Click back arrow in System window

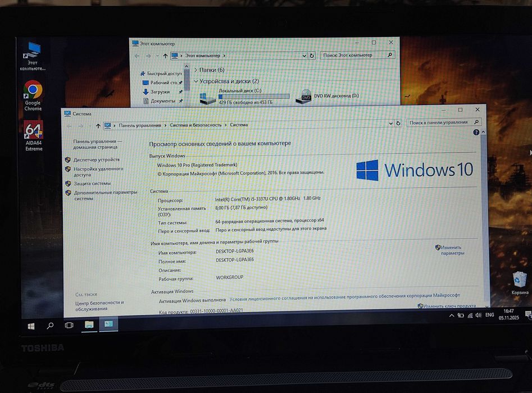click(x=69, y=126)
